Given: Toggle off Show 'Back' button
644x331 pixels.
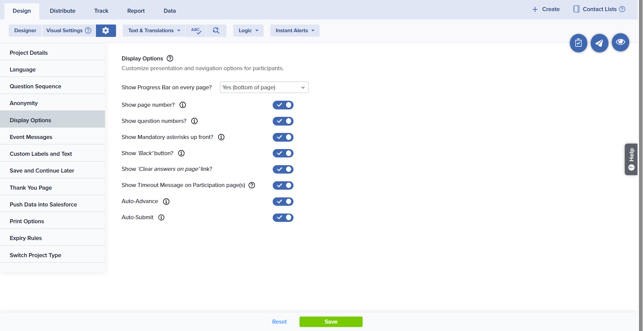Looking at the screenshot, I should pos(283,153).
